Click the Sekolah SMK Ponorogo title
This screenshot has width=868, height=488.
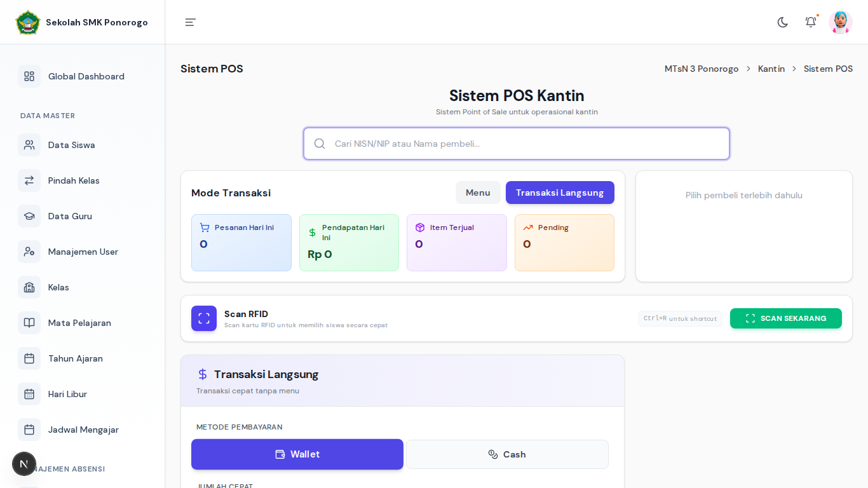pos(97,22)
